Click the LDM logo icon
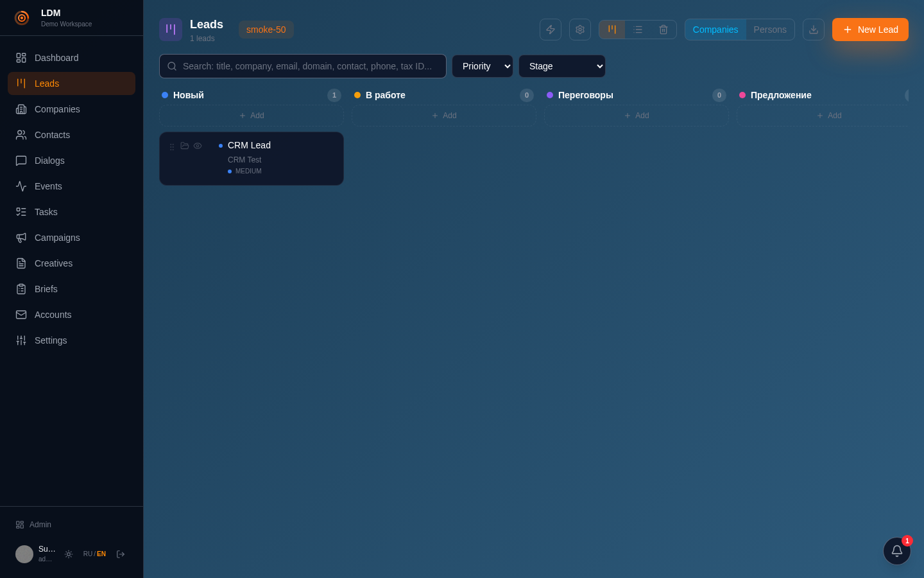The height and width of the screenshot is (578, 924). (x=21, y=18)
